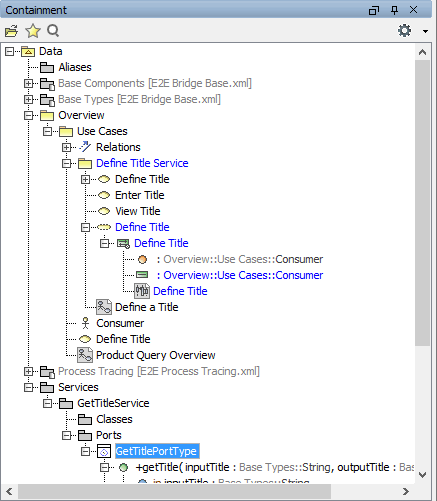
Task: Expand the Base Components package node
Action: click(29, 83)
